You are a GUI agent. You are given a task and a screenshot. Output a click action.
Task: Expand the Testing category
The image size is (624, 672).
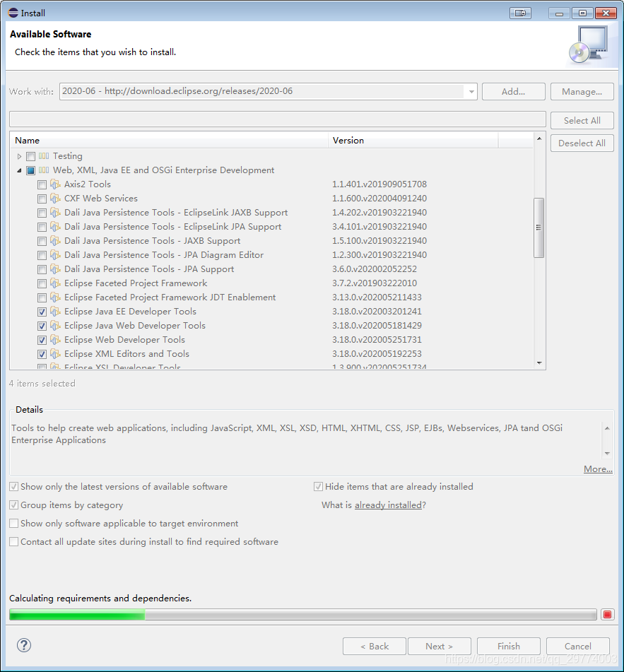19,156
